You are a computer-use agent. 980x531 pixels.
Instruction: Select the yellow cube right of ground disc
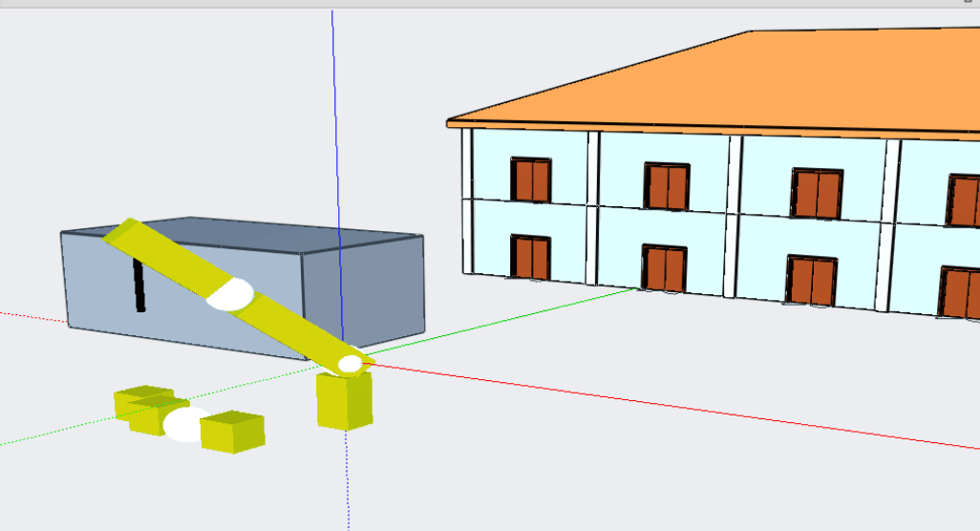(232, 432)
